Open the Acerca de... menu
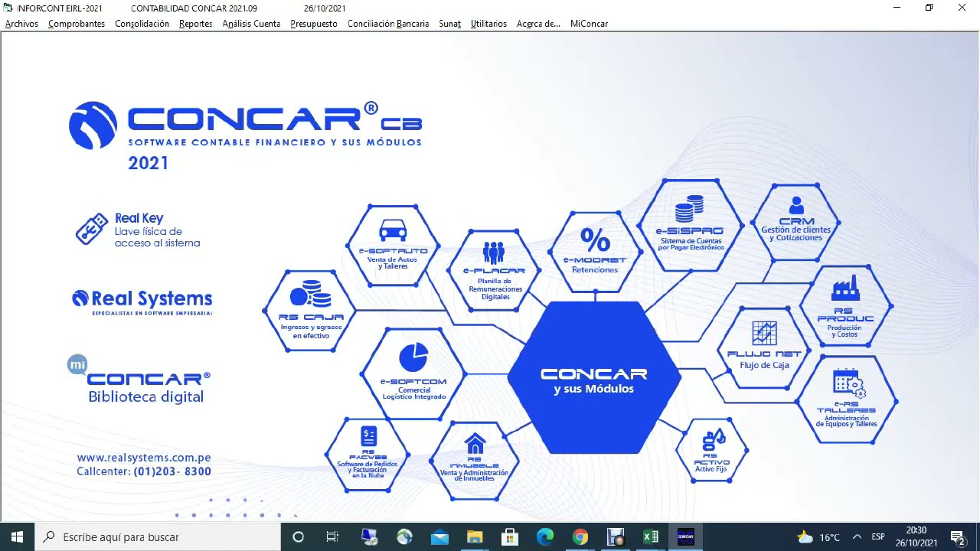Screen dimensions: 980x551 click(538, 24)
